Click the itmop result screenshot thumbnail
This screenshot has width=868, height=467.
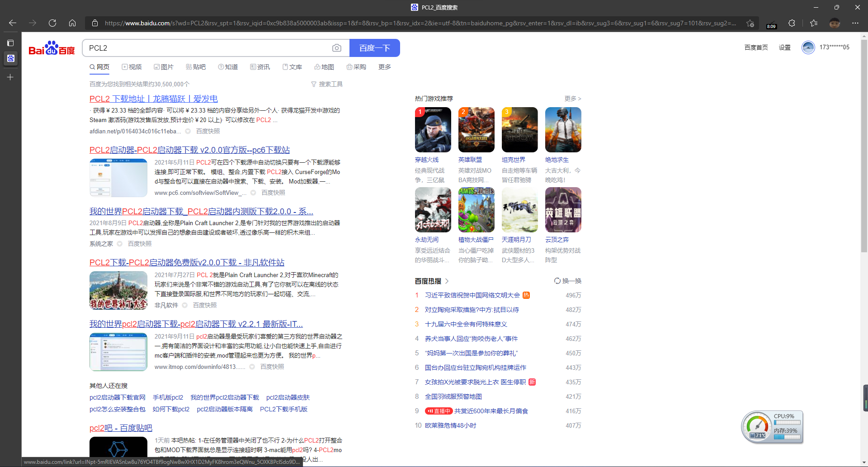118,352
